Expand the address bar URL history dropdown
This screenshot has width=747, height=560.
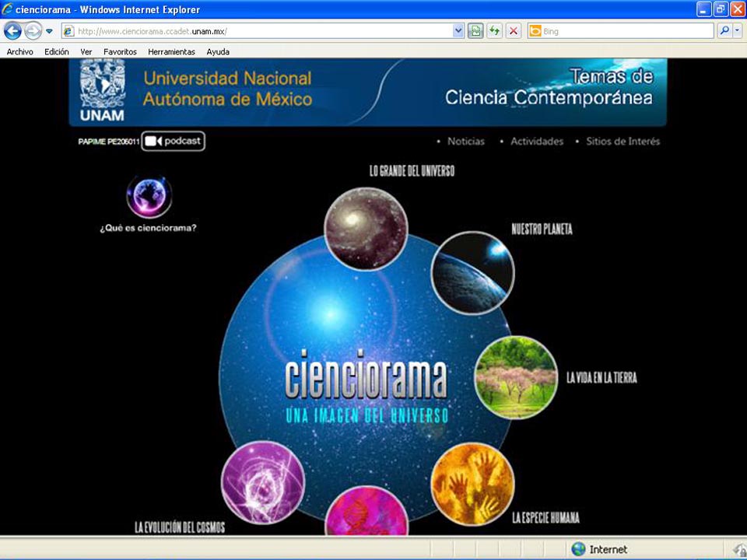point(458,31)
